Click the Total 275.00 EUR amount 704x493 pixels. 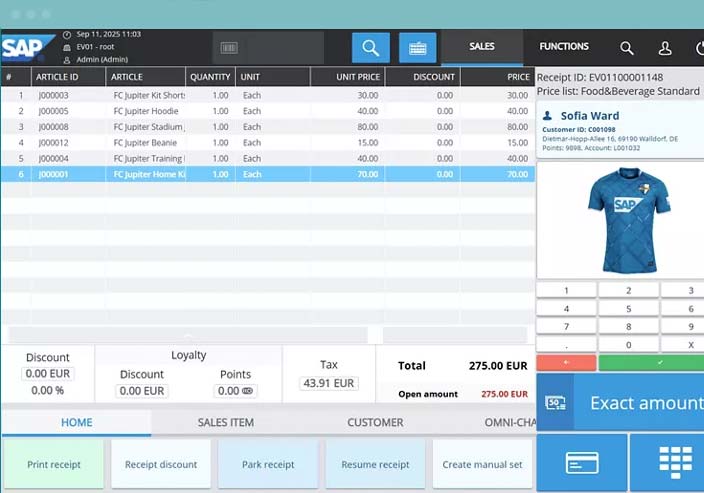point(498,365)
